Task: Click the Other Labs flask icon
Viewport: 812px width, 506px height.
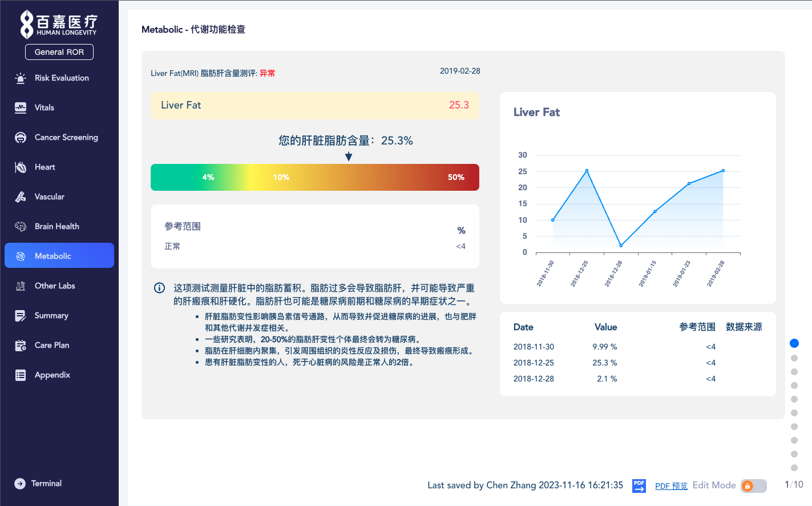Action: (x=21, y=286)
